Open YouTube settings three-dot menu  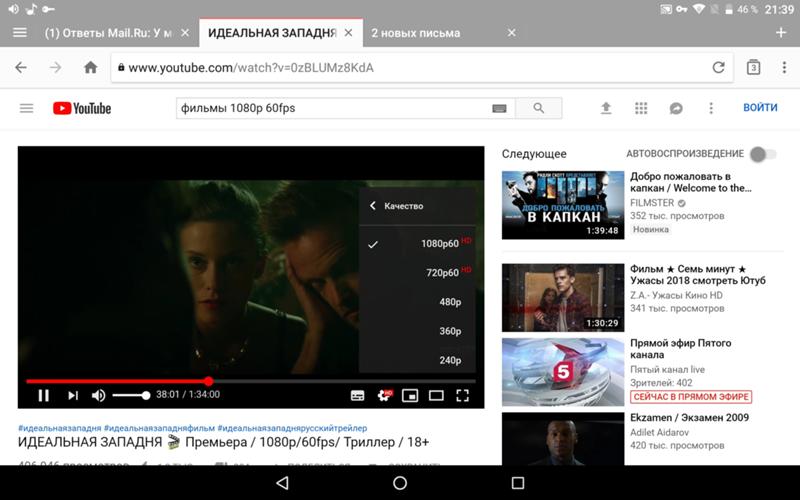pyautogui.click(x=711, y=108)
